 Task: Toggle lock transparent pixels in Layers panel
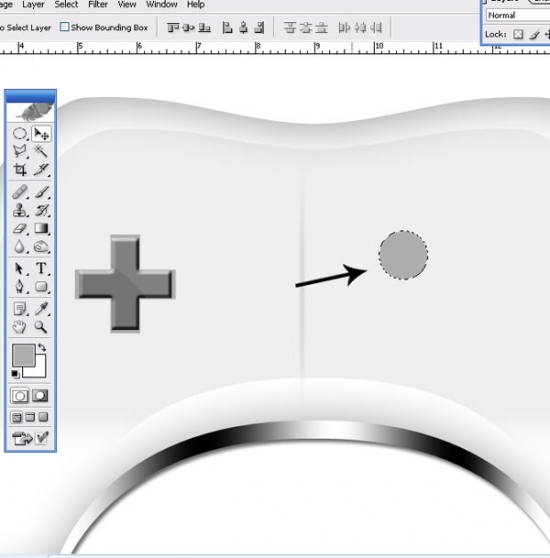pos(518,34)
